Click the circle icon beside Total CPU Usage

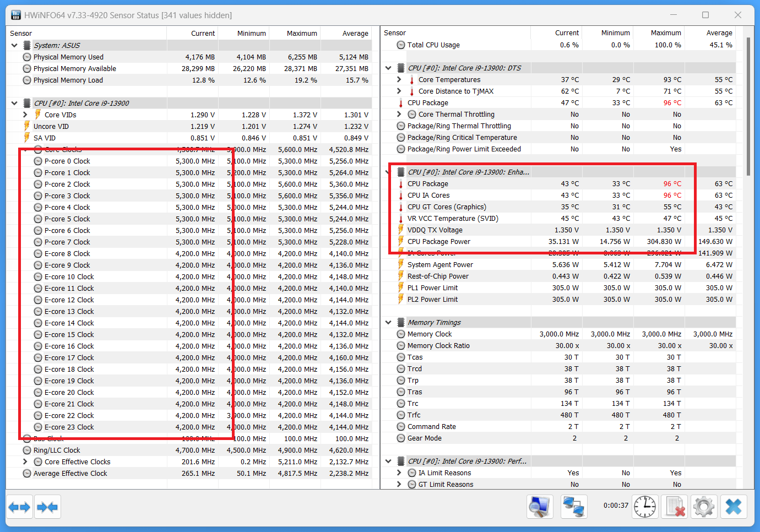pyautogui.click(x=401, y=45)
